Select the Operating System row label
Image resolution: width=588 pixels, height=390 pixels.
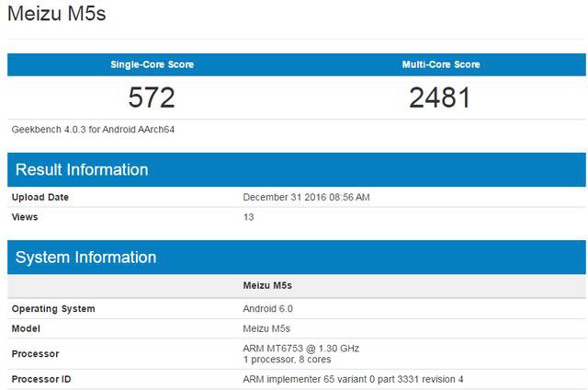coord(52,308)
